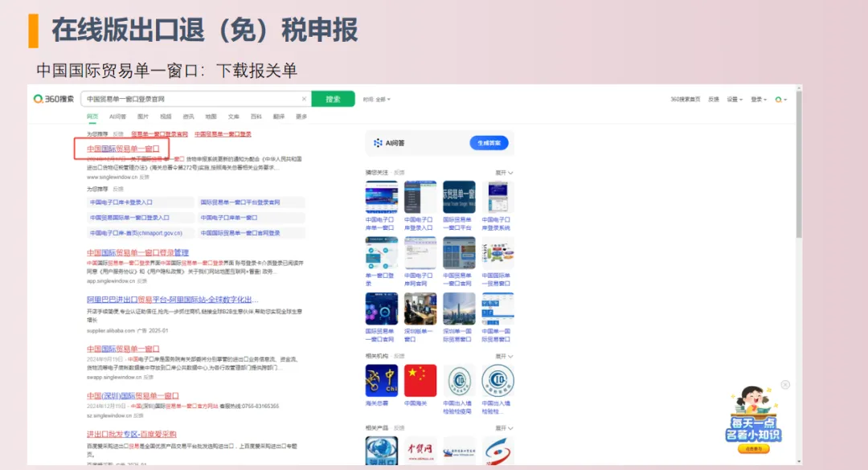Click suggestion 贸易单一窗口登录官网
Viewport: 868px width, 470px height.
(159, 134)
